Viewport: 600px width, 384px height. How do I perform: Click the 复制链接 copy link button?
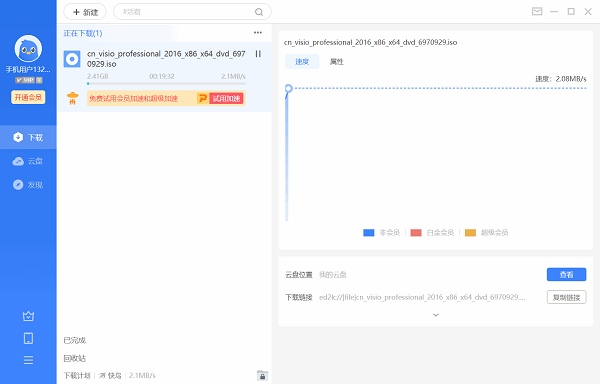(566, 297)
